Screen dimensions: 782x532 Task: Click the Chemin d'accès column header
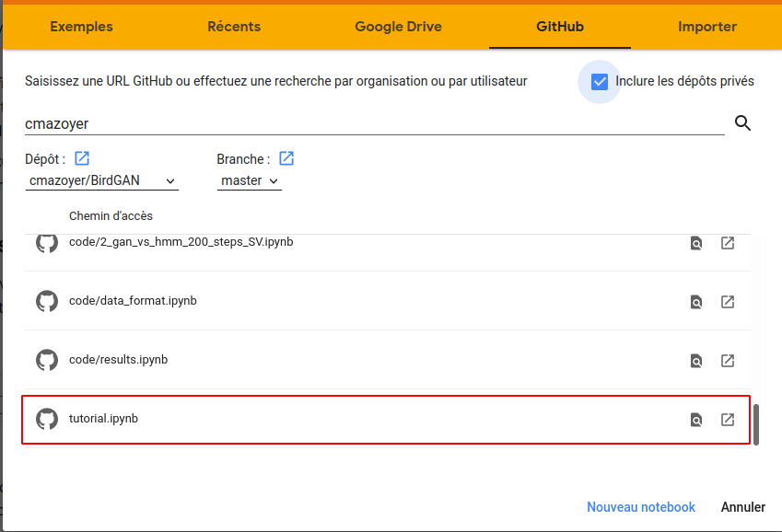(111, 216)
